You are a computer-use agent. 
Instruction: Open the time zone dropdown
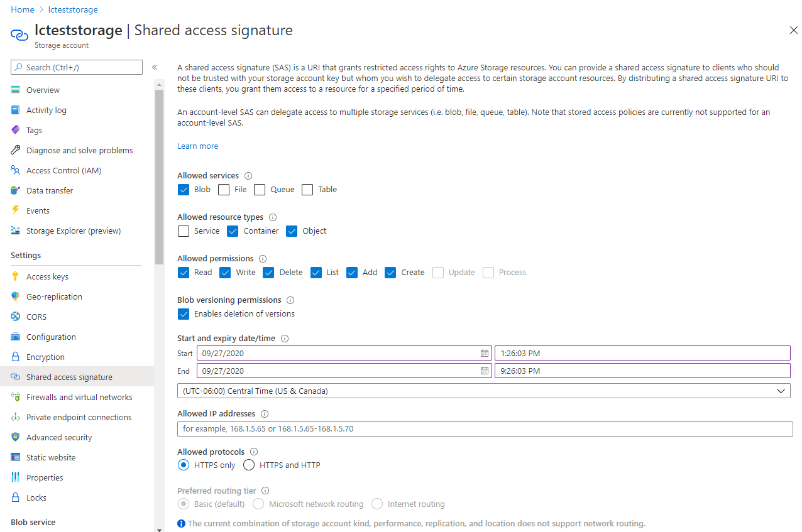(483, 391)
